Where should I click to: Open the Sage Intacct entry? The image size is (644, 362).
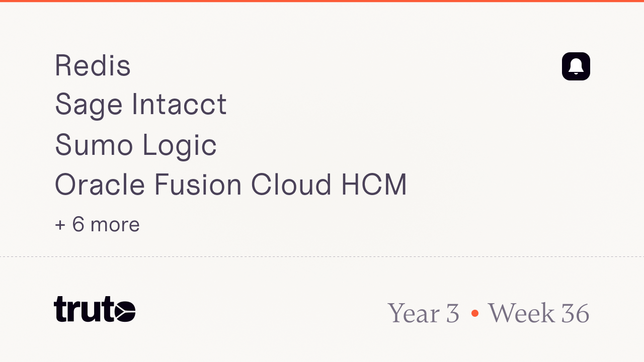(x=141, y=105)
